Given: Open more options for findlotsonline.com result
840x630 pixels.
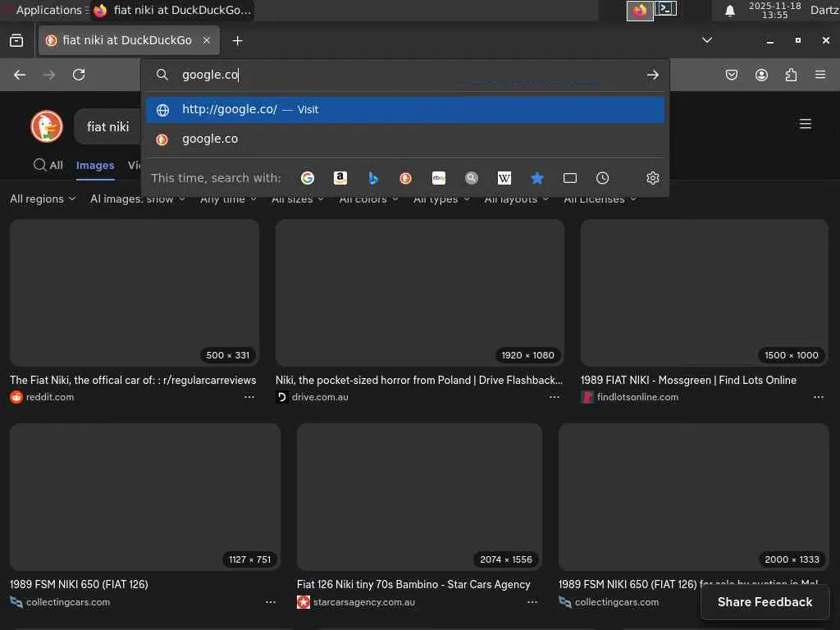Looking at the screenshot, I should tap(819, 397).
